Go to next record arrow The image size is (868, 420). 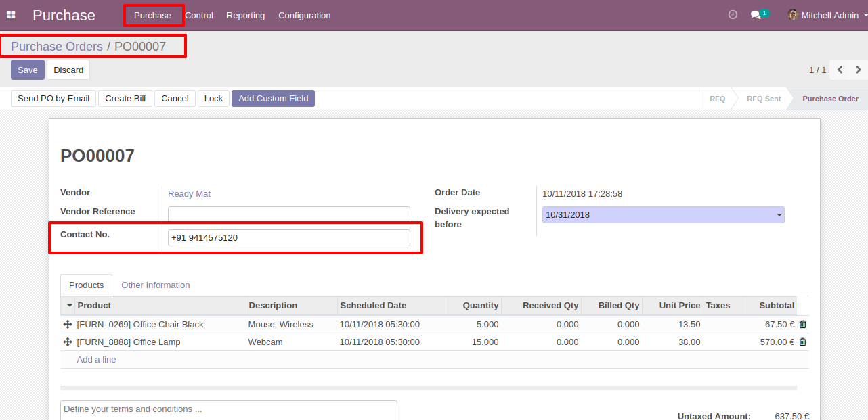pyautogui.click(x=859, y=70)
